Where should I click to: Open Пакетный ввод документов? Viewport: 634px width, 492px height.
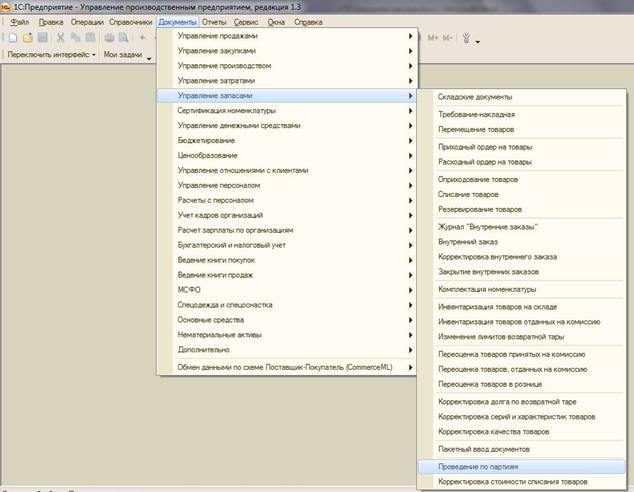point(522,449)
